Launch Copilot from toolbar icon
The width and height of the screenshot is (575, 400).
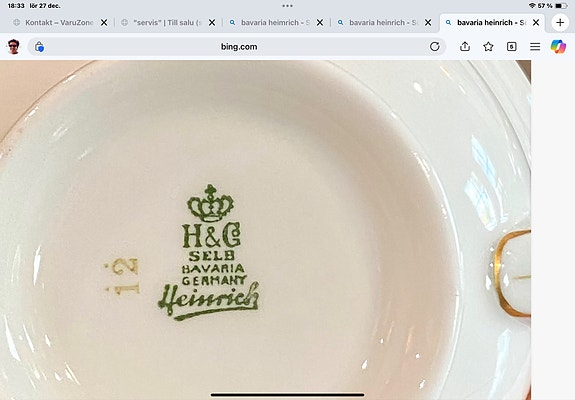(558, 47)
